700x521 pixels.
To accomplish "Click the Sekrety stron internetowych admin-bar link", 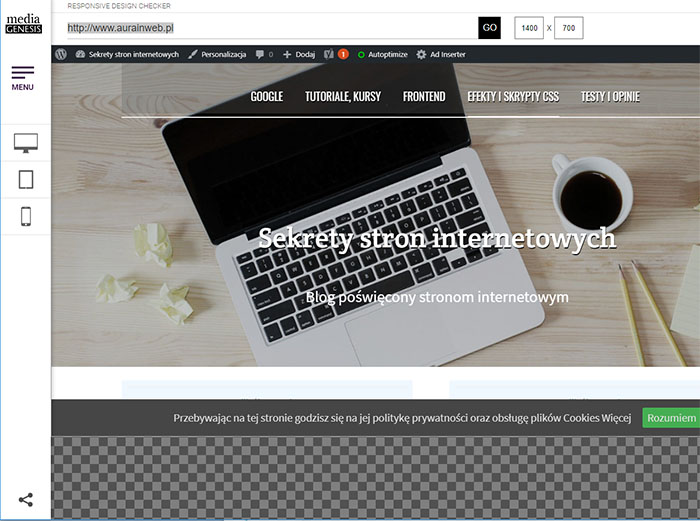I will click(x=133, y=54).
